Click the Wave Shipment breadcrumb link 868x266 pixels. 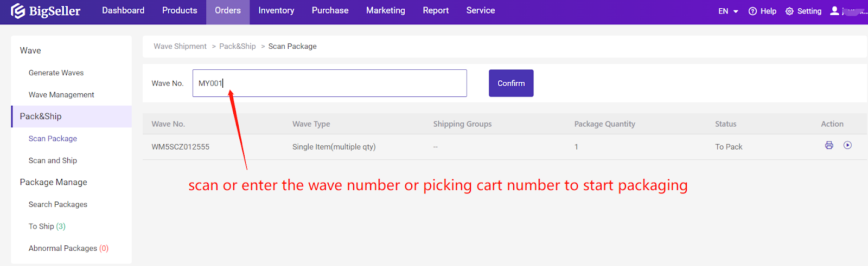(x=180, y=47)
